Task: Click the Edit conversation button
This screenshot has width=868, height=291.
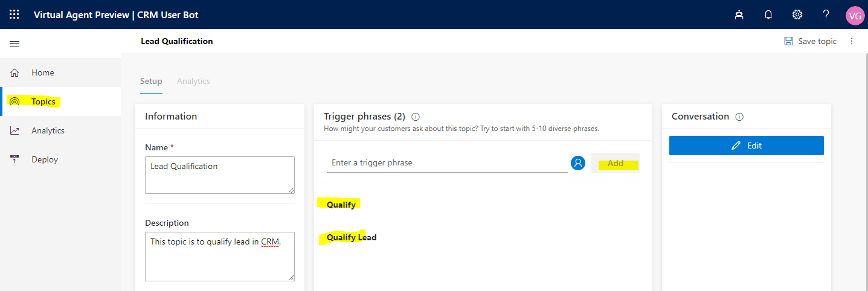Action: tap(746, 145)
